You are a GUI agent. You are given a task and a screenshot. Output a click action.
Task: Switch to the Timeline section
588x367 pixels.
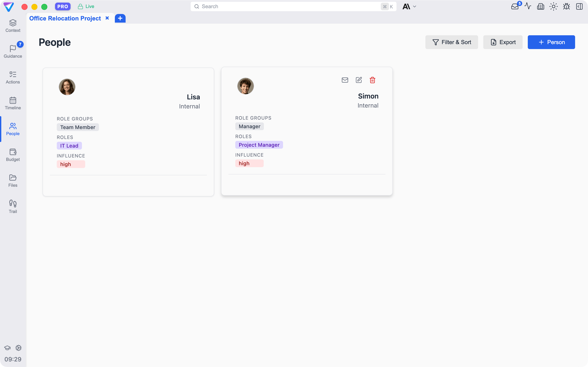[x=13, y=103]
